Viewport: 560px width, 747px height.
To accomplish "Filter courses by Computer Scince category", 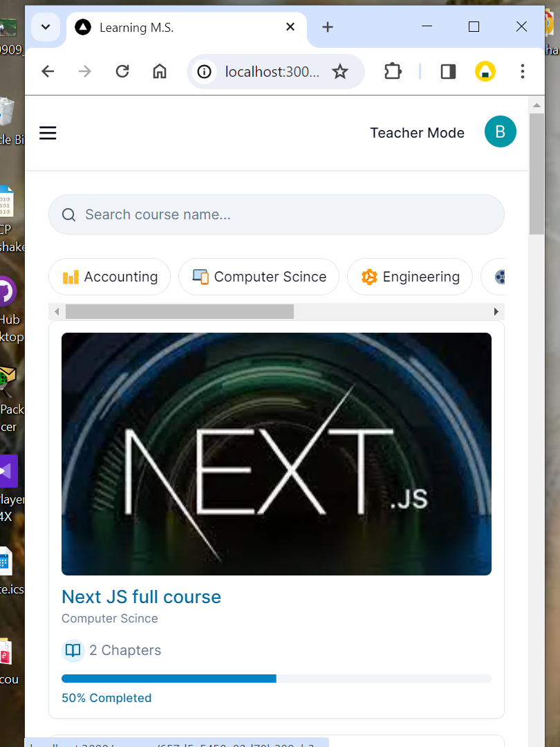I will pyautogui.click(x=259, y=277).
